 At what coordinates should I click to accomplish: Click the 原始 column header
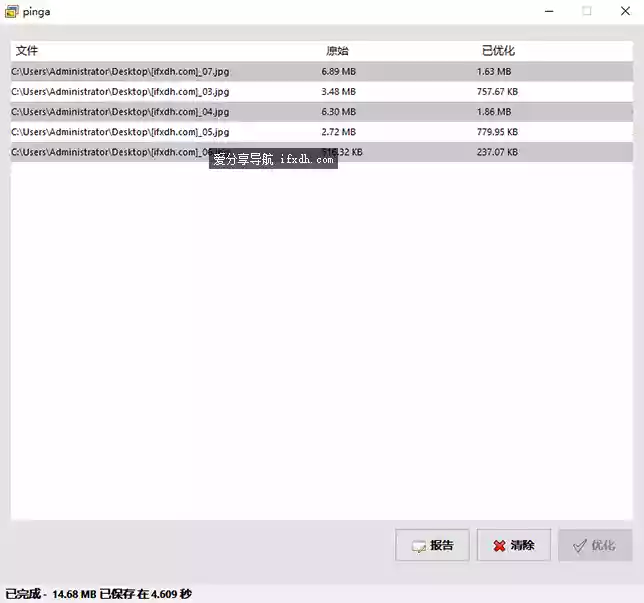pos(337,51)
